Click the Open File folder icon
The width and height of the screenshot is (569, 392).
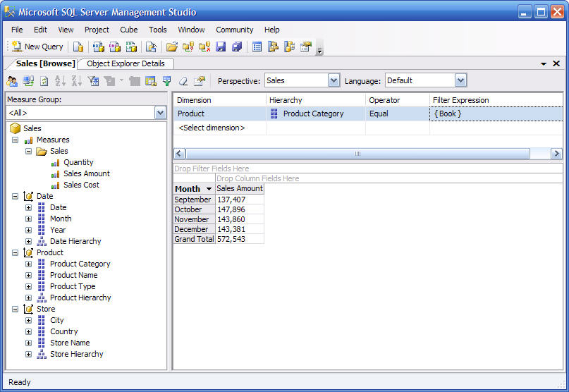click(171, 47)
